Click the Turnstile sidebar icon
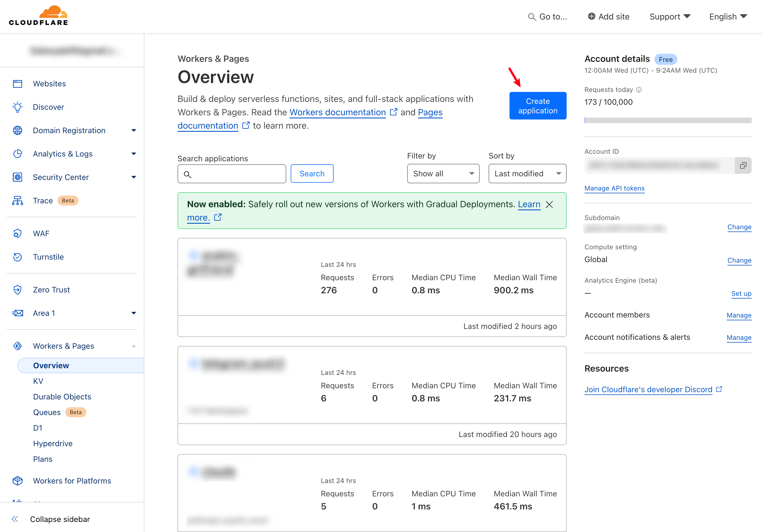This screenshot has height=532, width=762. point(18,257)
